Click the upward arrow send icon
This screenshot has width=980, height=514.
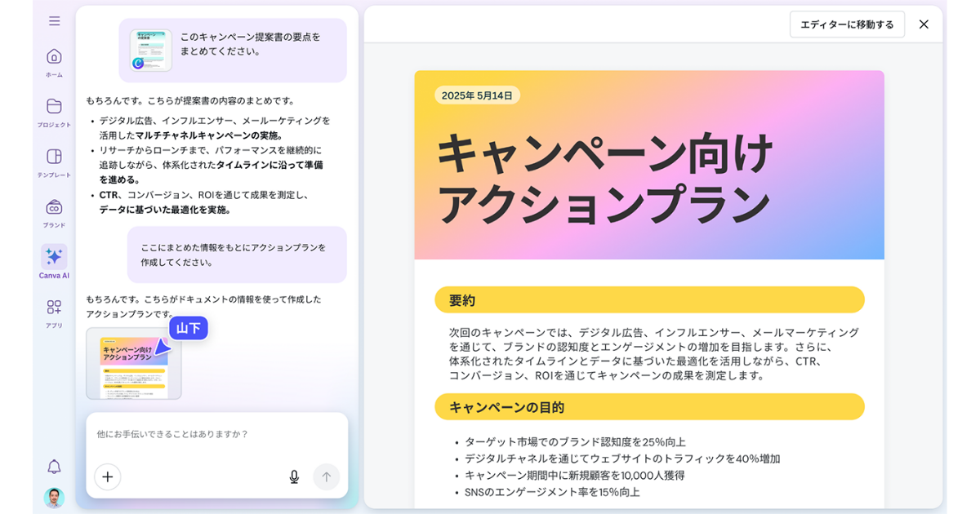[326, 476]
